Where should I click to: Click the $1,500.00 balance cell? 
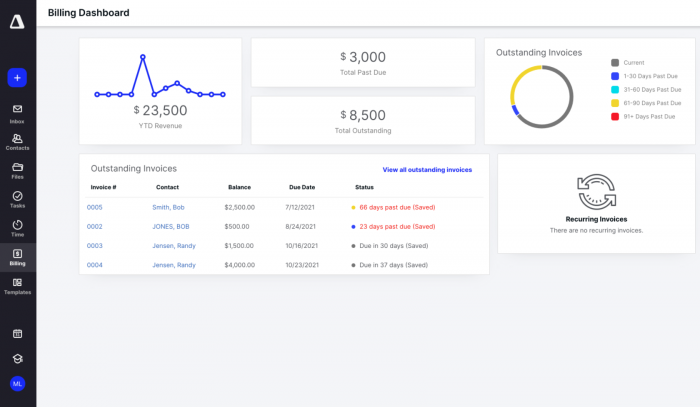[239, 245]
